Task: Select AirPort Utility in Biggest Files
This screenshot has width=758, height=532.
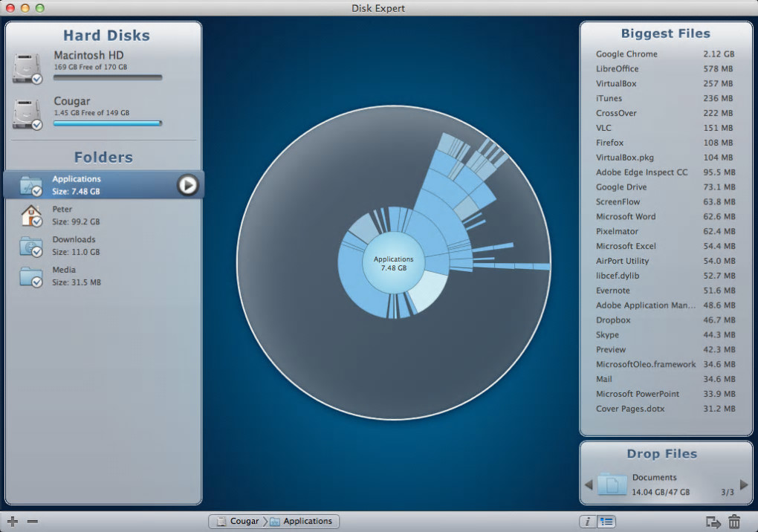Action: [x=665, y=261]
